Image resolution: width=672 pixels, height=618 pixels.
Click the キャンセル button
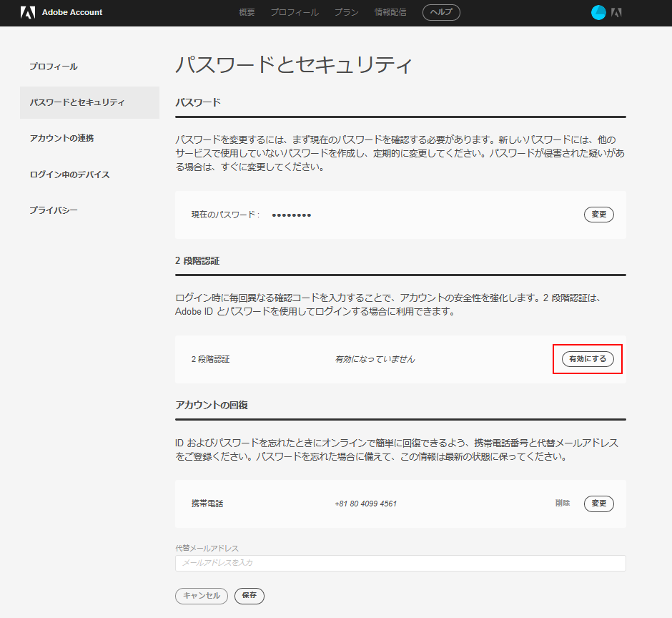[202, 596]
